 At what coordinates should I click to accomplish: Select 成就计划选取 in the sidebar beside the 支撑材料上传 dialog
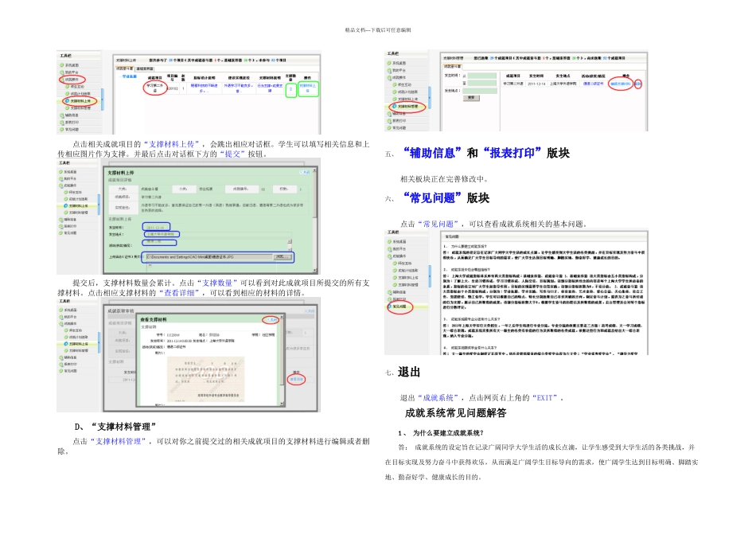click(77, 199)
